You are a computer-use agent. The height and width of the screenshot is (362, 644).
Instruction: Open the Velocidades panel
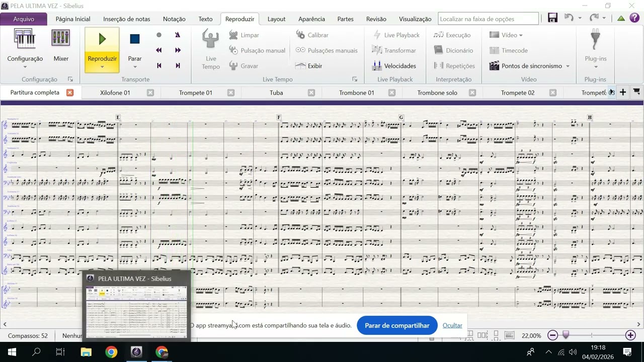tap(394, 66)
